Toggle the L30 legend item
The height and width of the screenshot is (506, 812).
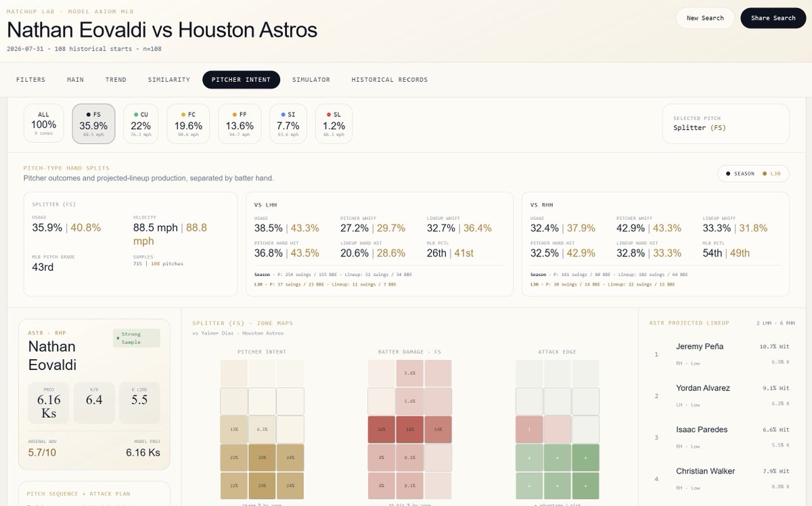coord(771,174)
